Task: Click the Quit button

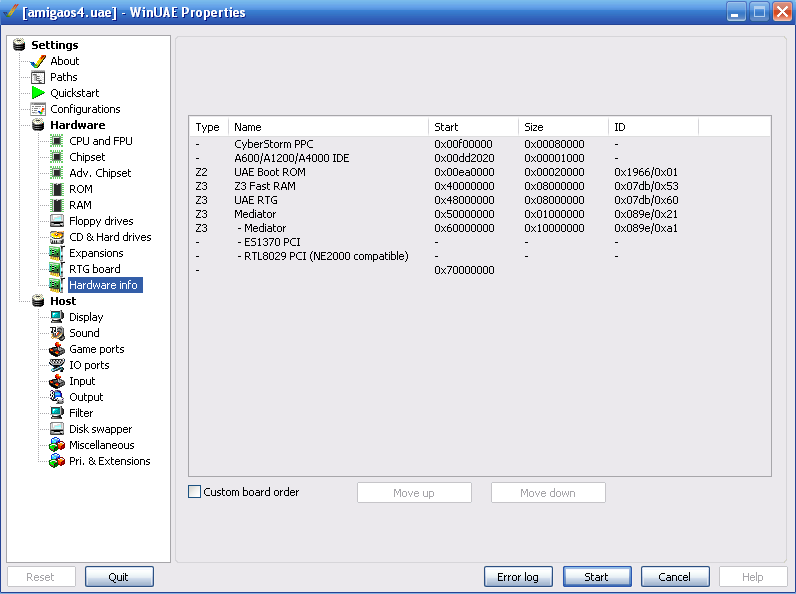Action: pyautogui.click(x=119, y=577)
